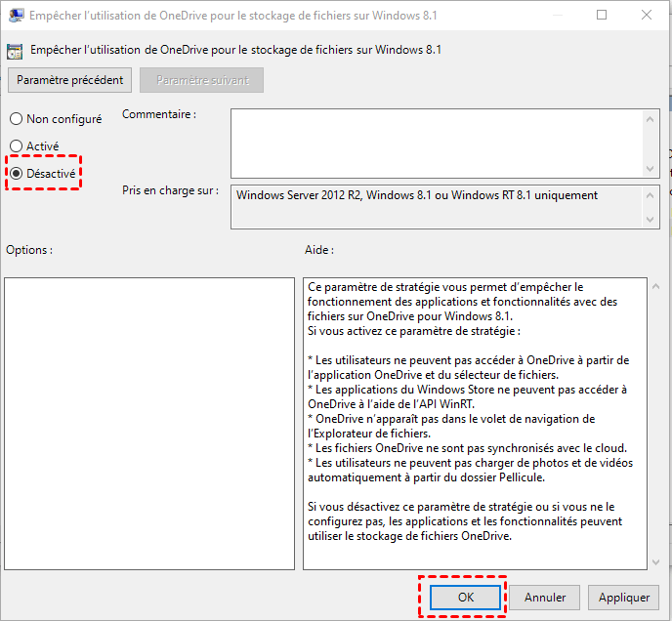
Task: Confirm with the OK button
Action: [x=466, y=597]
